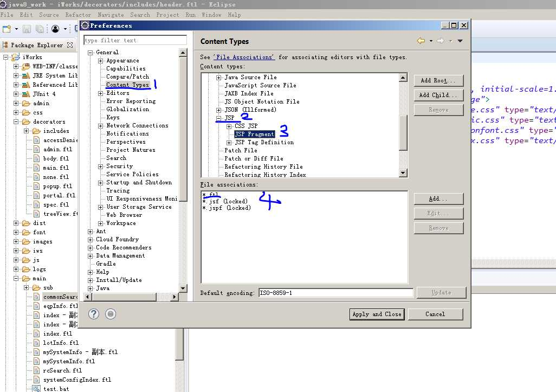Click the Preferences help question mark icon
This screenshot has width=556, height=392.
click(94, 314)
